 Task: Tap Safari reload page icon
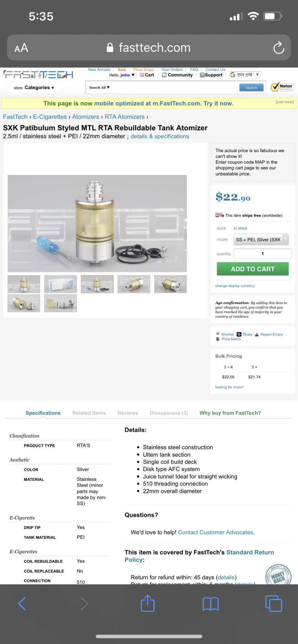point(279,48)
